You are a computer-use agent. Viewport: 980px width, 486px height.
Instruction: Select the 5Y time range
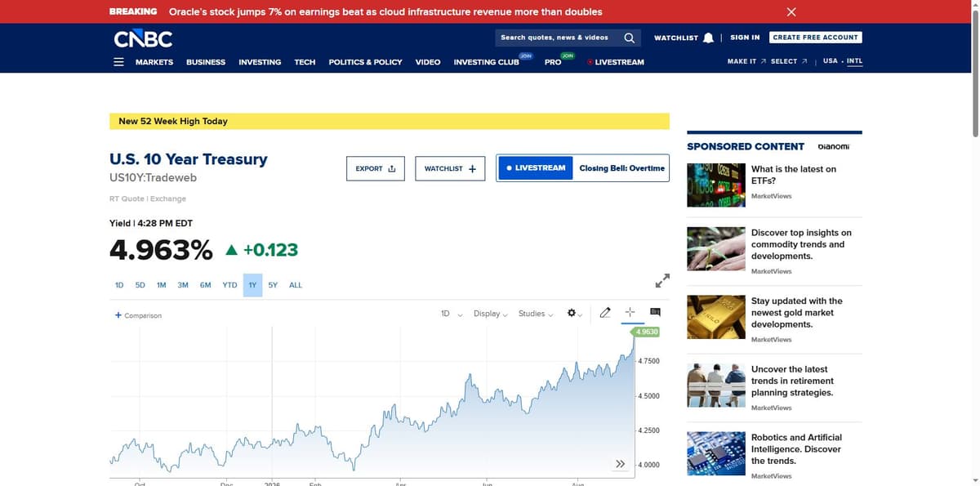[273, 285]
